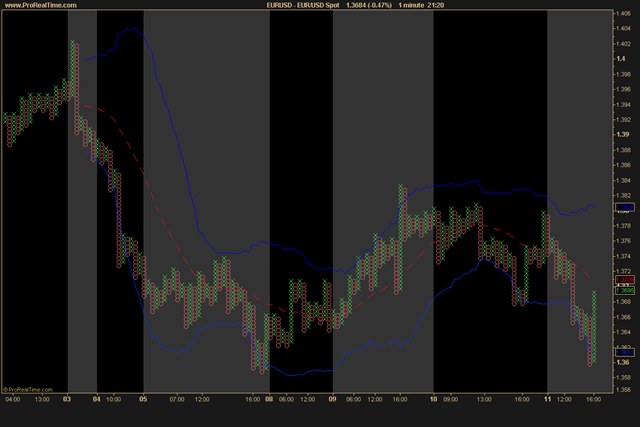Click the 1.372 price axis label
The image size is (640, 427).
[x=623, y=271]
